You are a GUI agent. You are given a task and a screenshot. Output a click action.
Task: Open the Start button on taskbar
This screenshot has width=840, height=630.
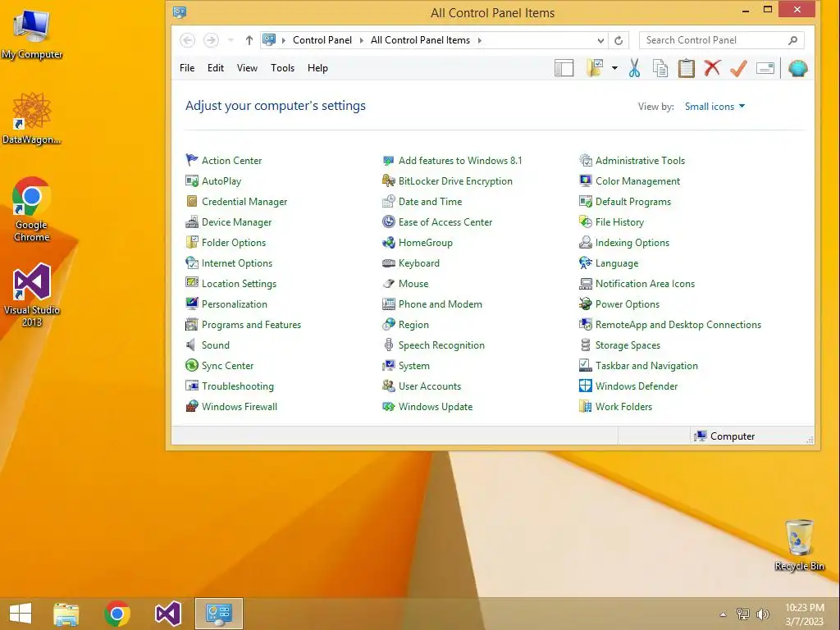tap(21, 614)
